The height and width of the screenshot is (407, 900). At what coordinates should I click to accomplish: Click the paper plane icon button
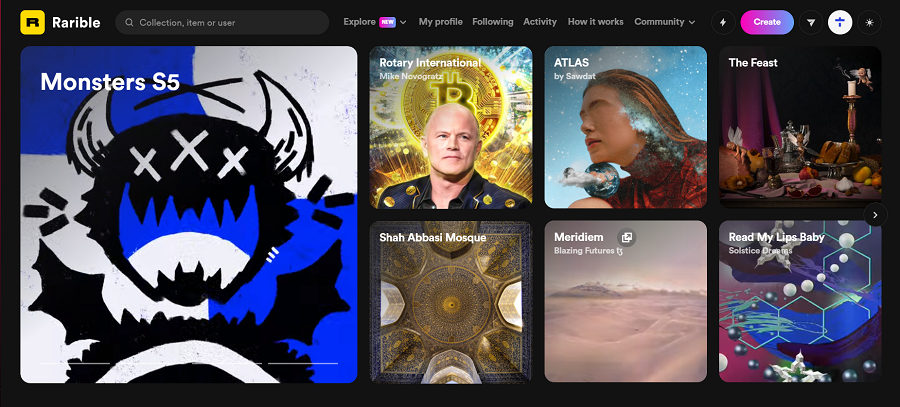pyautogui.click(x=811, y=22)
